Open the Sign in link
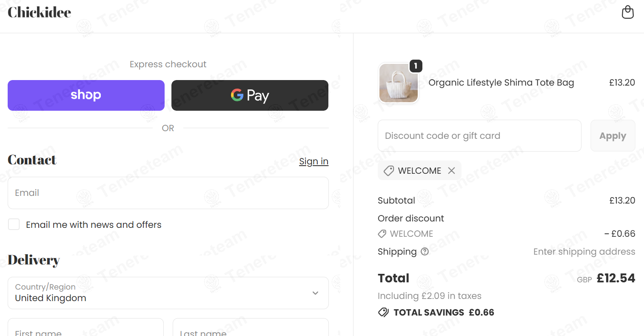This screenshot has height=336, width=644. point(313,161)
